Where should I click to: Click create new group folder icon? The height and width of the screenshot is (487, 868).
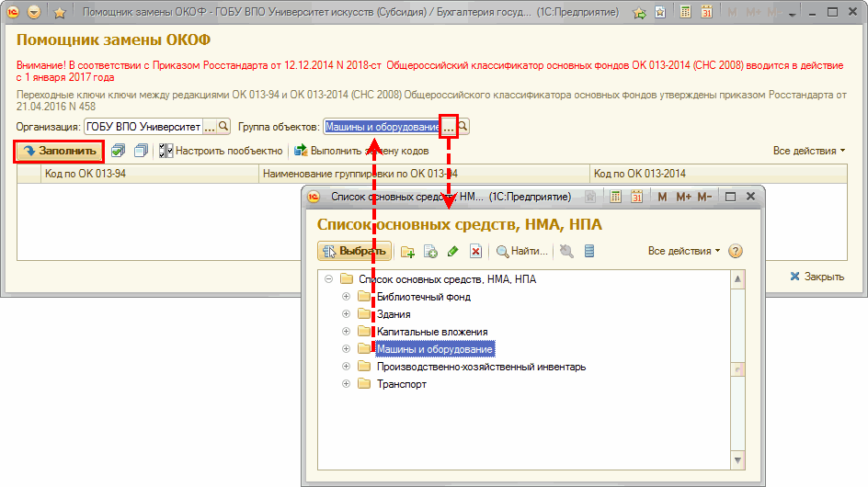[408, 251]
